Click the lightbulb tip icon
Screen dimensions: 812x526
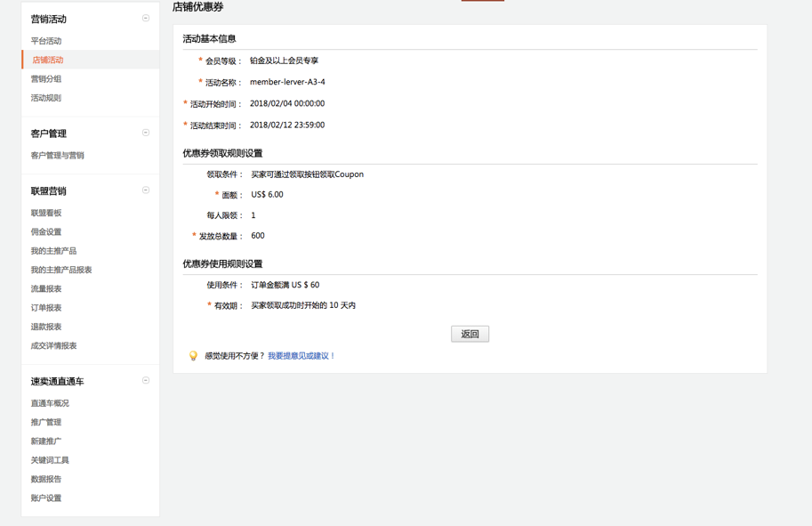pos(193,356)
